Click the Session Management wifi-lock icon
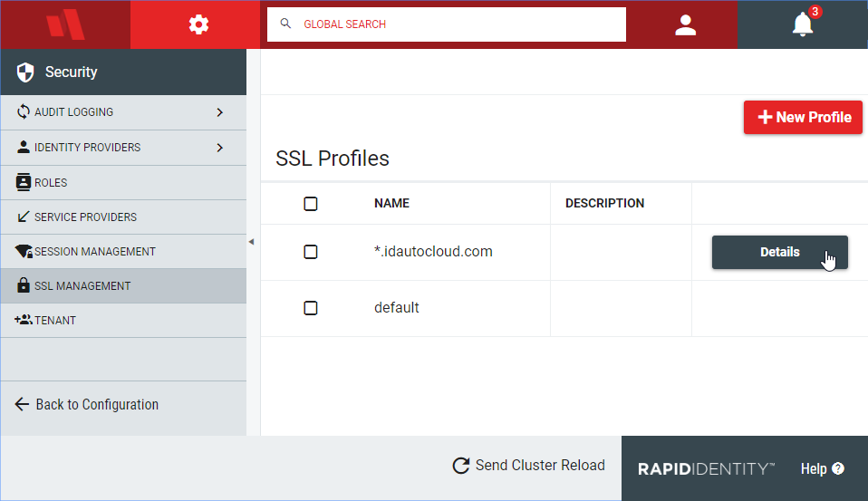 (x=24, y=251)
